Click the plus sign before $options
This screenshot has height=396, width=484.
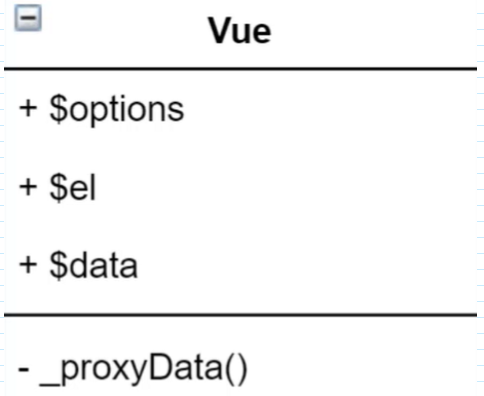(x=28, y=109)
